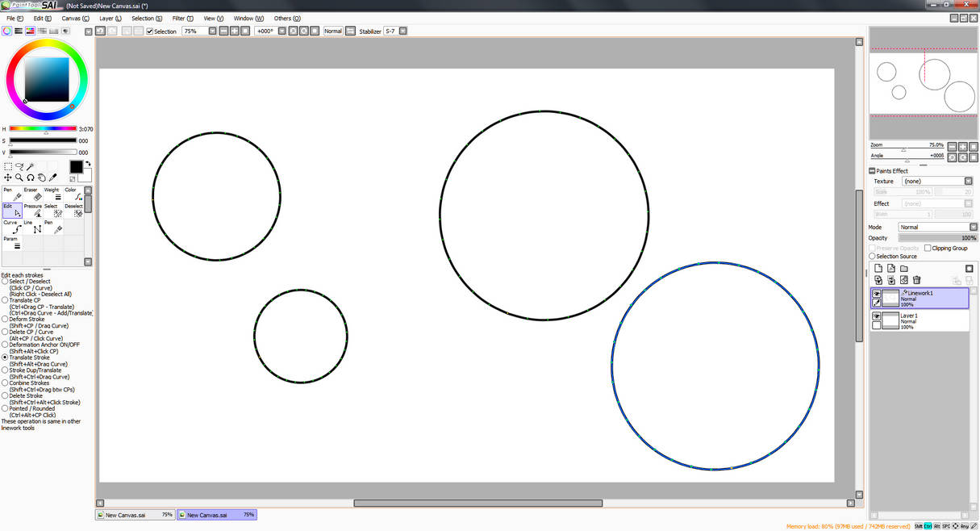The height and width of the screenshot is (531, 980).
Task: Select the Edit linework tool
Action: (12, 210)
